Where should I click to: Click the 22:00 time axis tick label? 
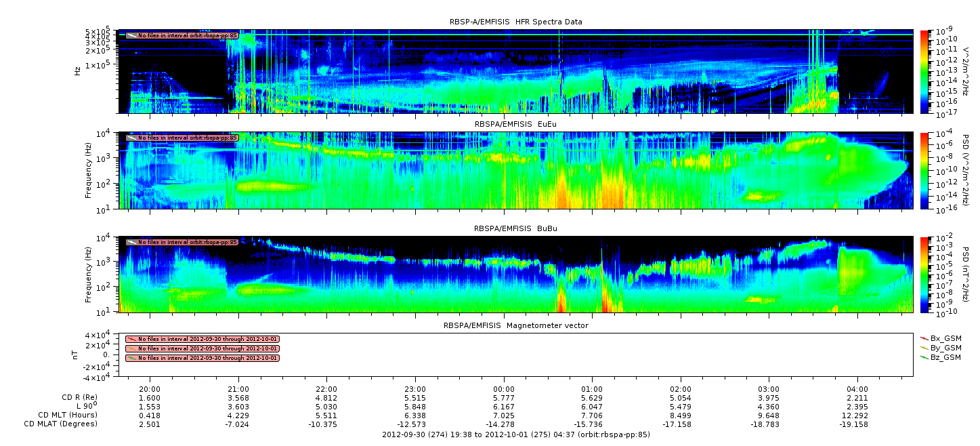tap(326, 389)
